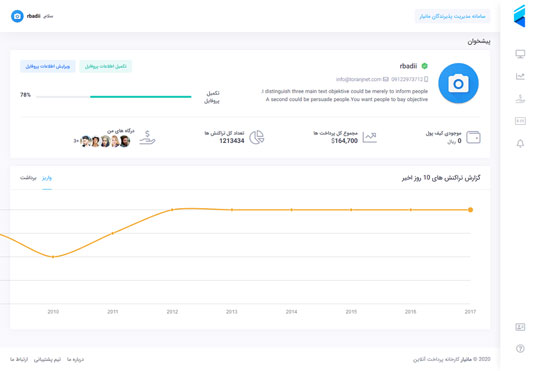Click the blue logo at top of sidebar

click(x=519, y=16)
